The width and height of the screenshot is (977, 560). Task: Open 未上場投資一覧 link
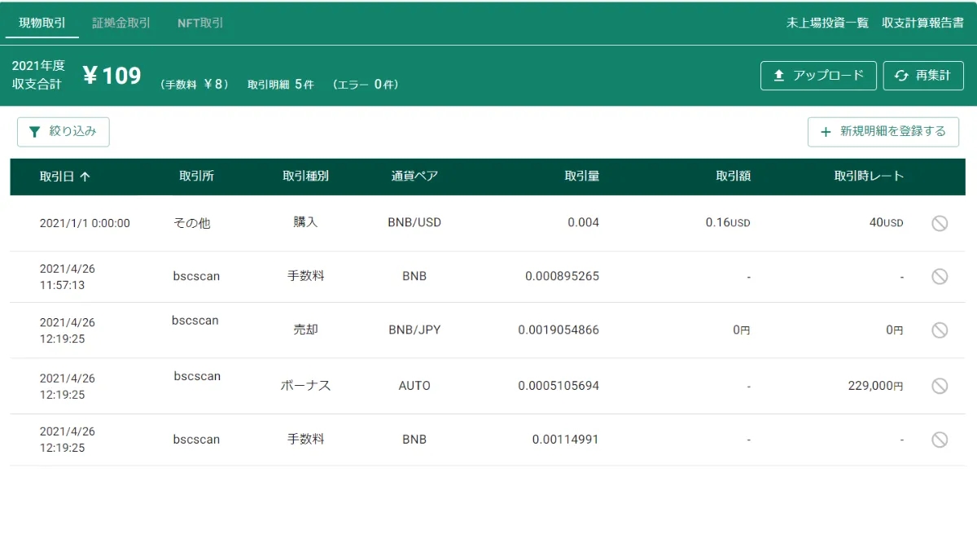click(x=827, y=24)
